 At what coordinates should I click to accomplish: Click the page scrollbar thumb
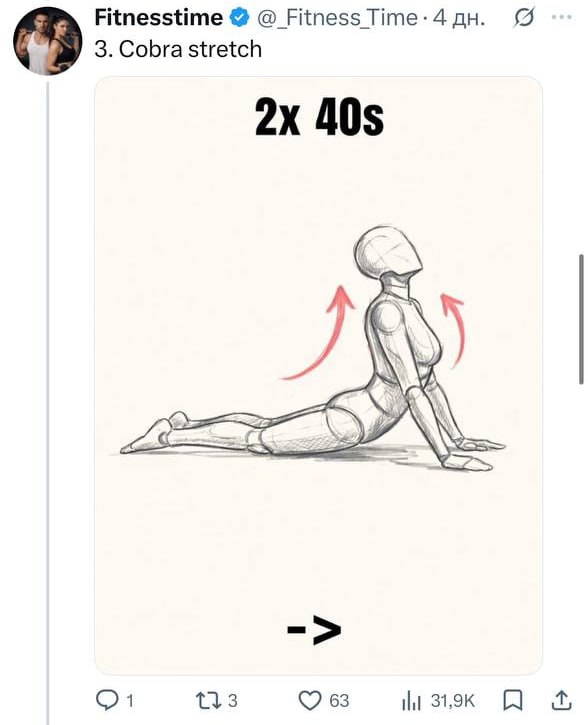pyautogui.click(x=581, y=319)
